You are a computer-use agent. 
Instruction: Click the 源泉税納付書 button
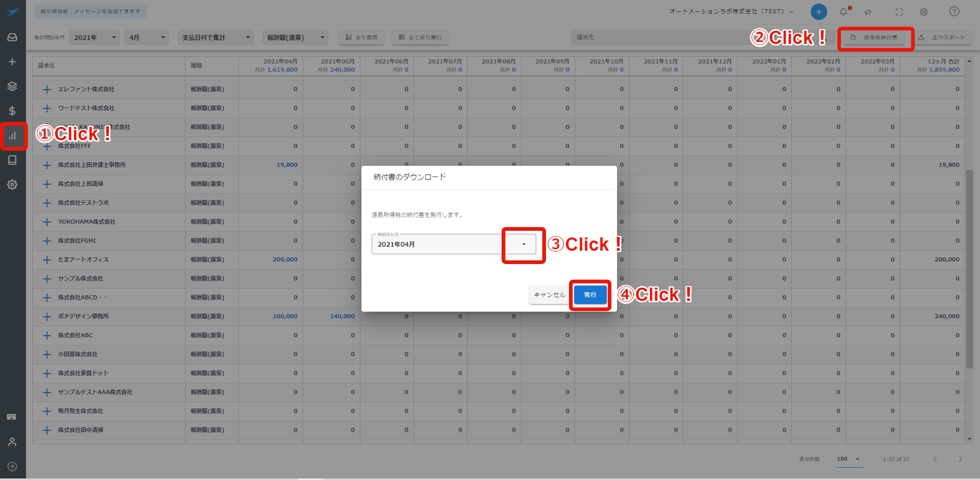click(x=873, y=37)
